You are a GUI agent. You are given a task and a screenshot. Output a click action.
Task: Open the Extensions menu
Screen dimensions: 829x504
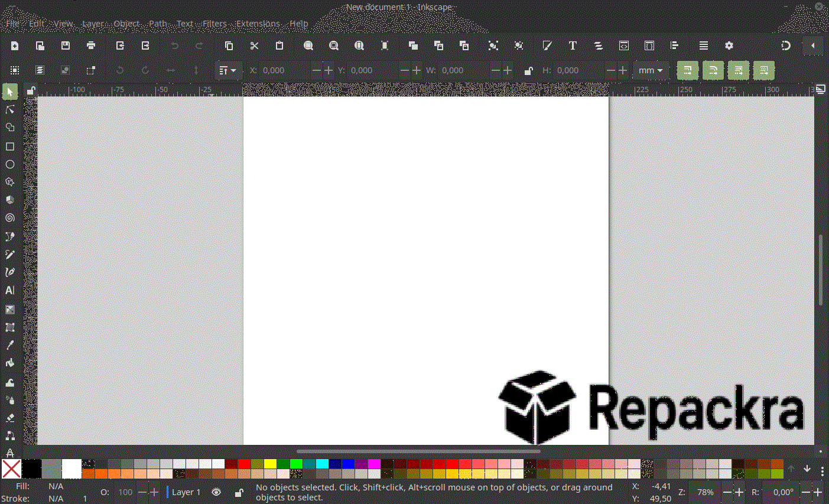pos(258,24)
